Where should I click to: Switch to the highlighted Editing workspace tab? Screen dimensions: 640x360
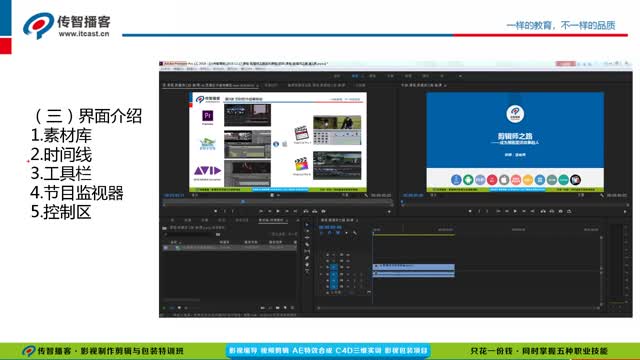coord(356,76)
